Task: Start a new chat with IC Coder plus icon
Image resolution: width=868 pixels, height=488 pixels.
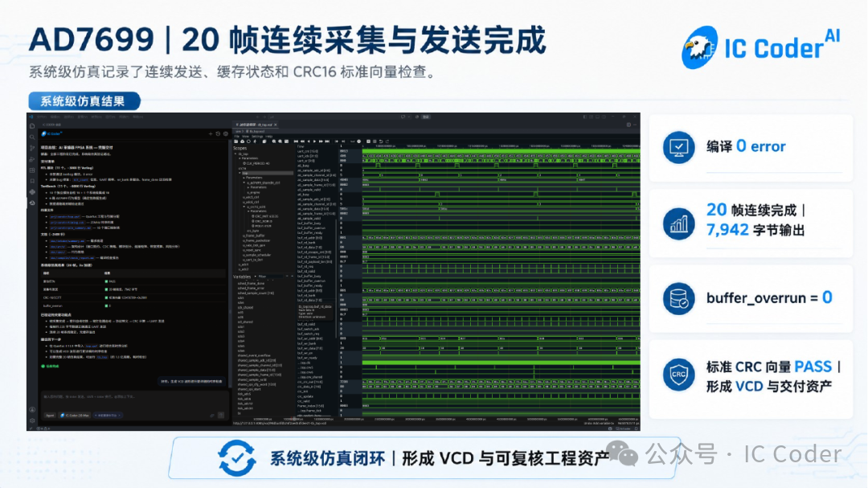Action: click(211, 134)
